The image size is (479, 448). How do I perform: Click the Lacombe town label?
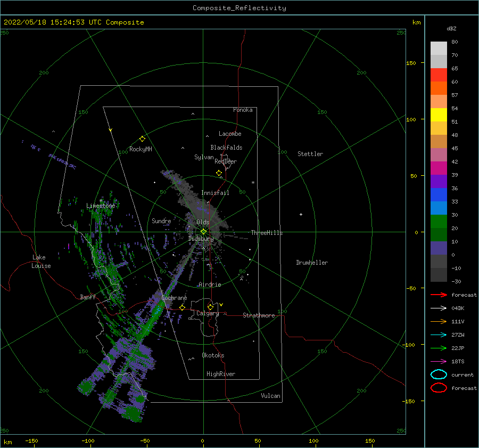[230, 134]
